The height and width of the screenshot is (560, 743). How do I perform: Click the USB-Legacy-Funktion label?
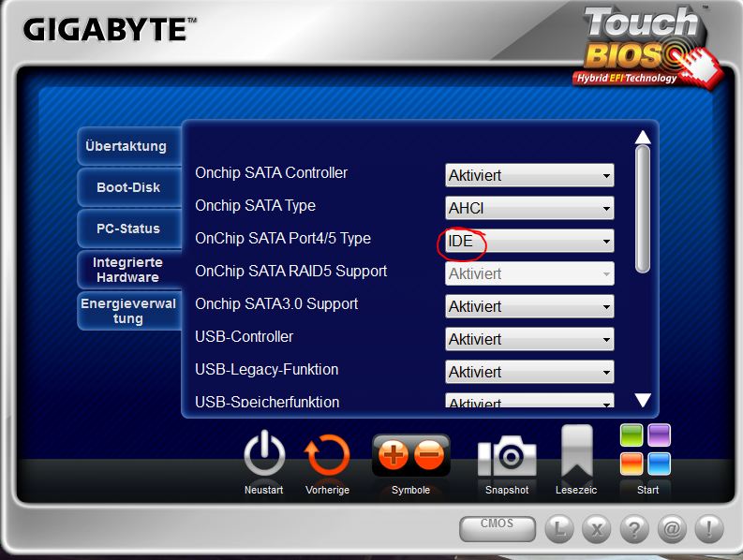click(267, 370)
